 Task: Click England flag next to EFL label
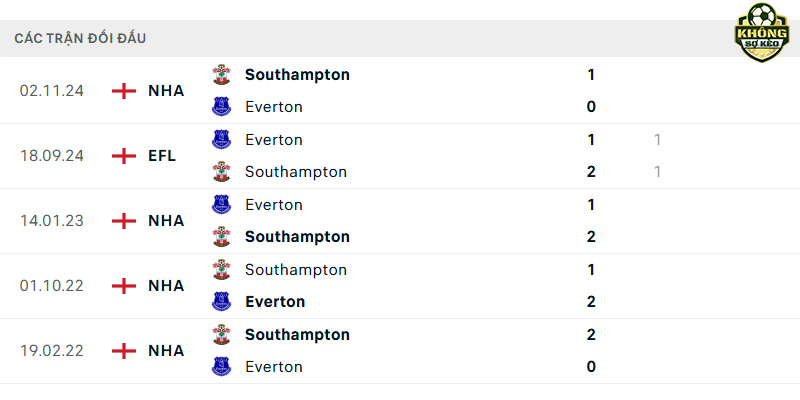click(x=124, y=156)
